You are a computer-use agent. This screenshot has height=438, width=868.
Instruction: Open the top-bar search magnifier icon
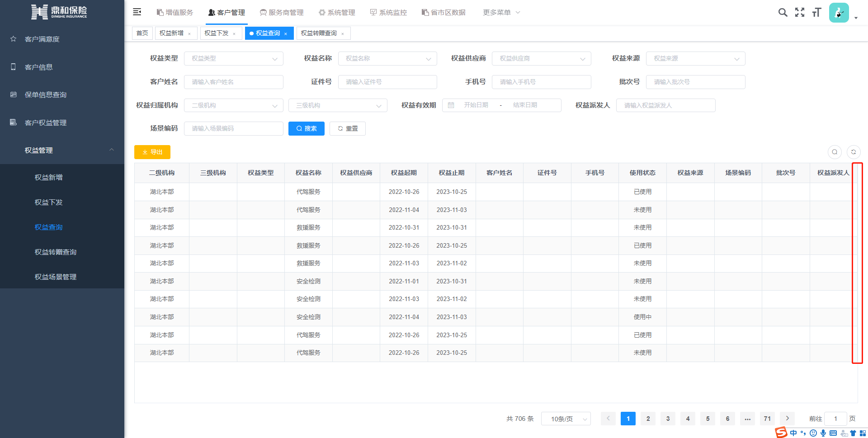pos(783,13)
